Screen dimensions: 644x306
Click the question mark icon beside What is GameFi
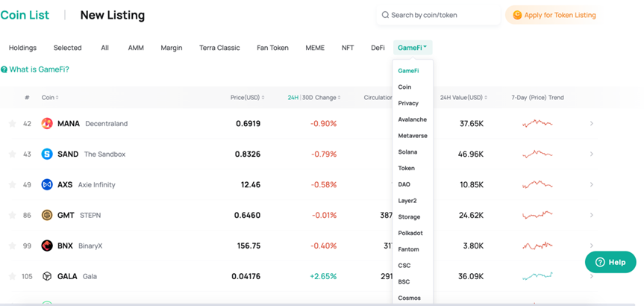pyautogui.click(x=4, y=70)
